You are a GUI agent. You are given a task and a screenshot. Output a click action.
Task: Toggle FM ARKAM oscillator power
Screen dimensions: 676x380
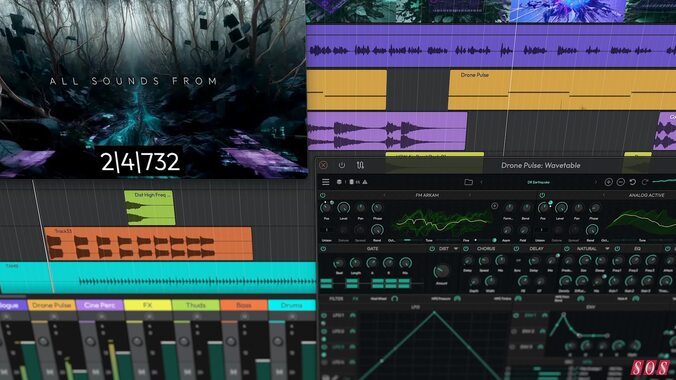322,195
